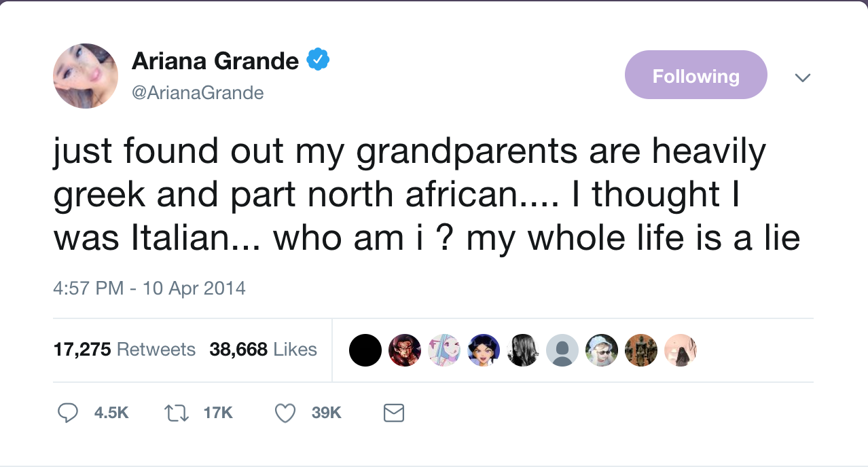The image size is (868, 467).
Task: Open the Ariana Grande display name
Action: pyautogui.click(x=215, y=61)
